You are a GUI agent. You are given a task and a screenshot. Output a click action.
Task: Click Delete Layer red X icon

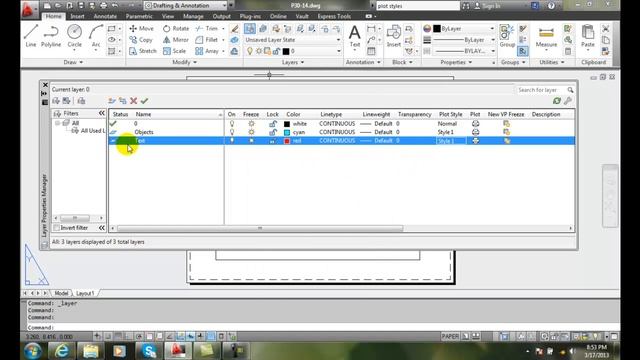(133, 101)
